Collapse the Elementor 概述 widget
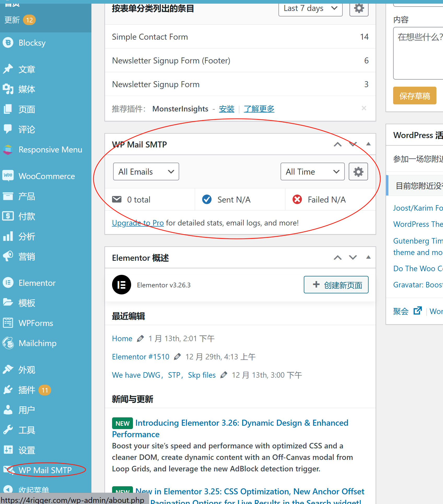This screenshot has width=443, height=504. coord(368,257)
